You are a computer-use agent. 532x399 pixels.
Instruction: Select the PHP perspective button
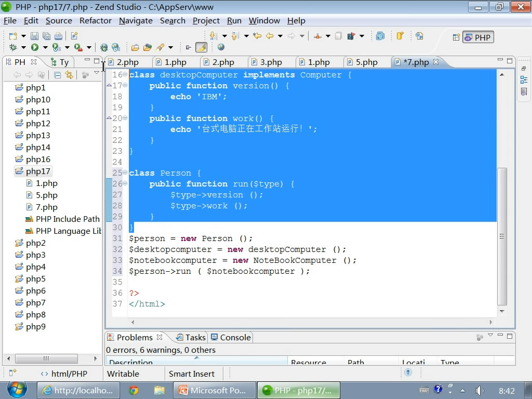click(478, 37)
